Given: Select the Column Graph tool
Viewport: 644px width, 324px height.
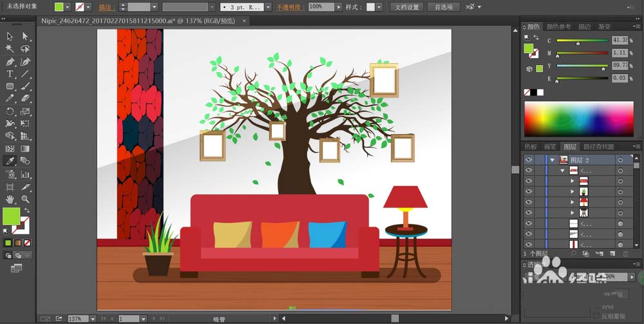Looking at the screenshot, I should click(25, 175).
